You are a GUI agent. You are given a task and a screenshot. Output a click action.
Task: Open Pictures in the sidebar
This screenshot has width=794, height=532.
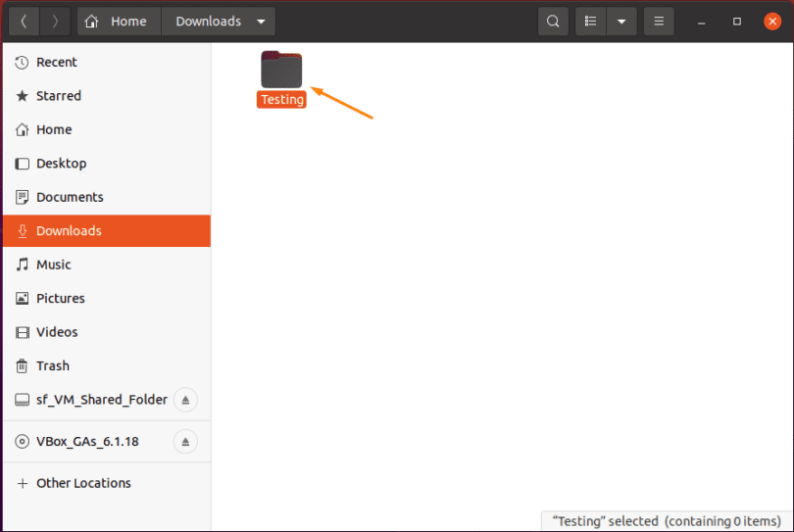click(x=107, y=298)
